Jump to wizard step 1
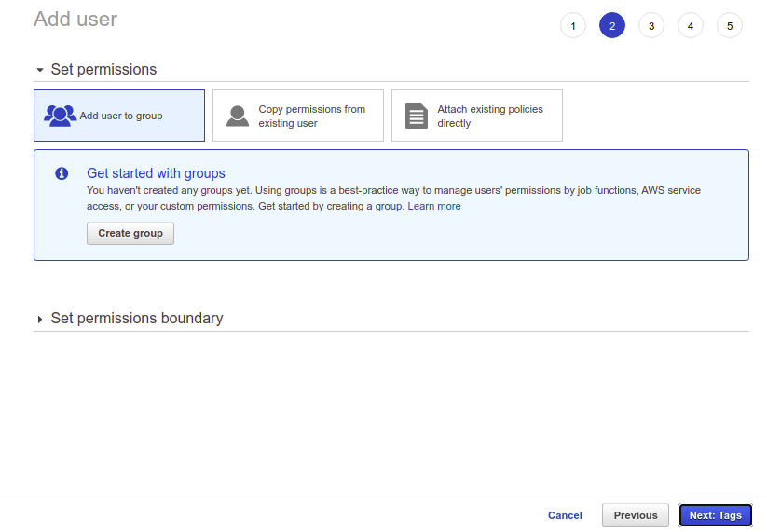 click(x=573, y=26)
